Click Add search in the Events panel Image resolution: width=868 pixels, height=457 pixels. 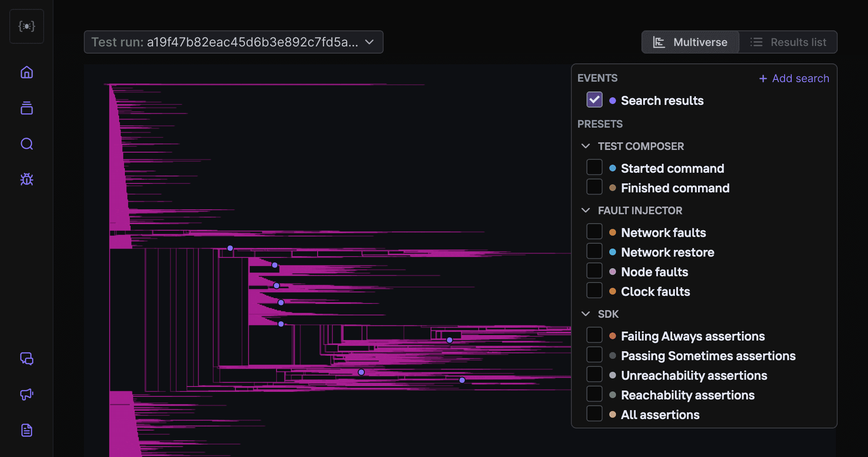(x=794, y=78)
